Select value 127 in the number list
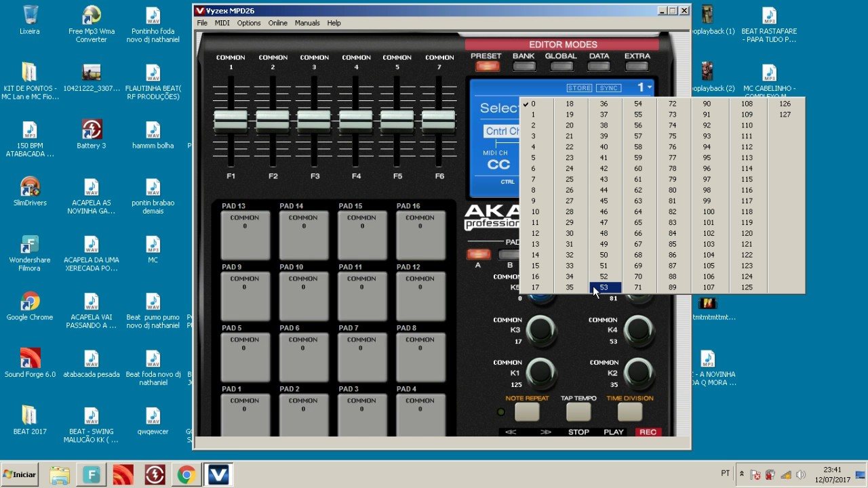 click(785, 115)
